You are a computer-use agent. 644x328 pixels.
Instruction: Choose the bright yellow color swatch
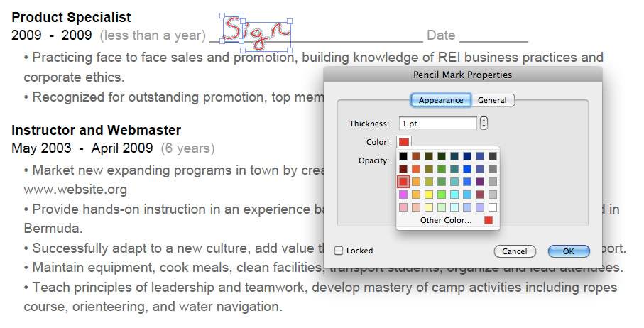[429, 194]
